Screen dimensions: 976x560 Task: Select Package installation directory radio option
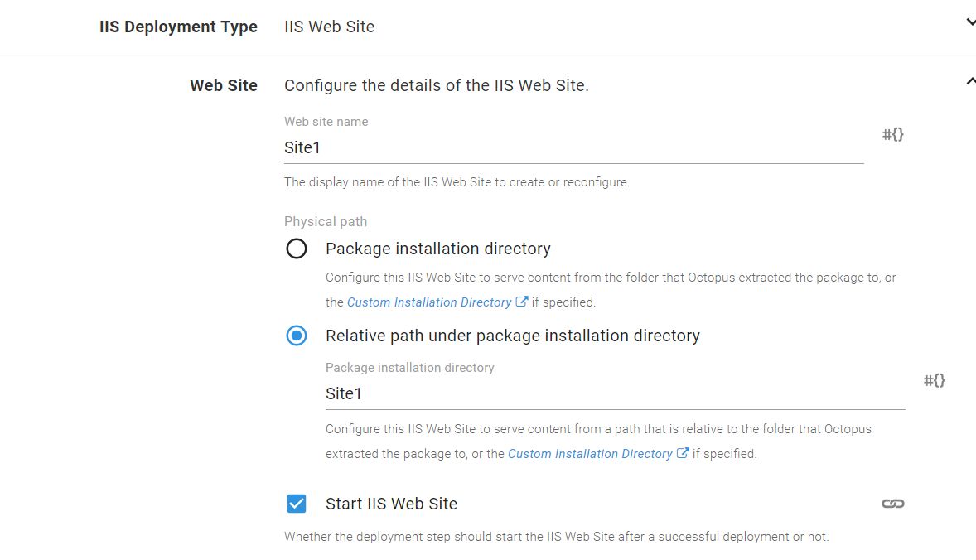tap(297, 249)
